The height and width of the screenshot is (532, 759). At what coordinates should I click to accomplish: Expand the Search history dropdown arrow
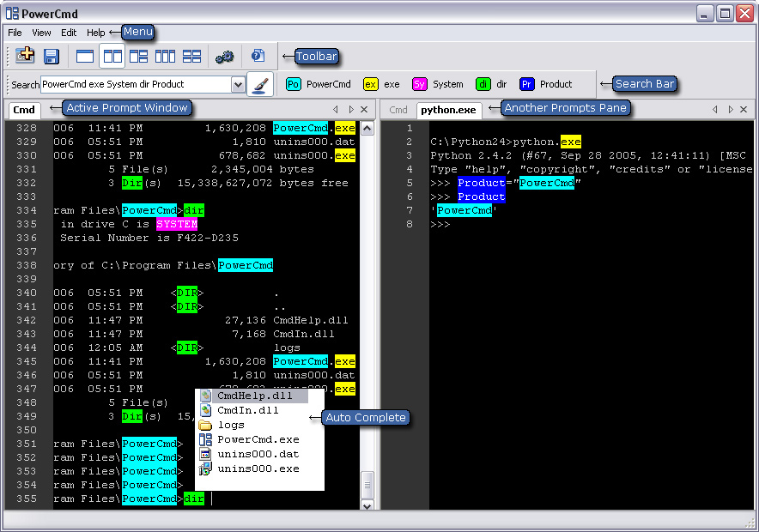pyautogui.click(x=238, y=85)
